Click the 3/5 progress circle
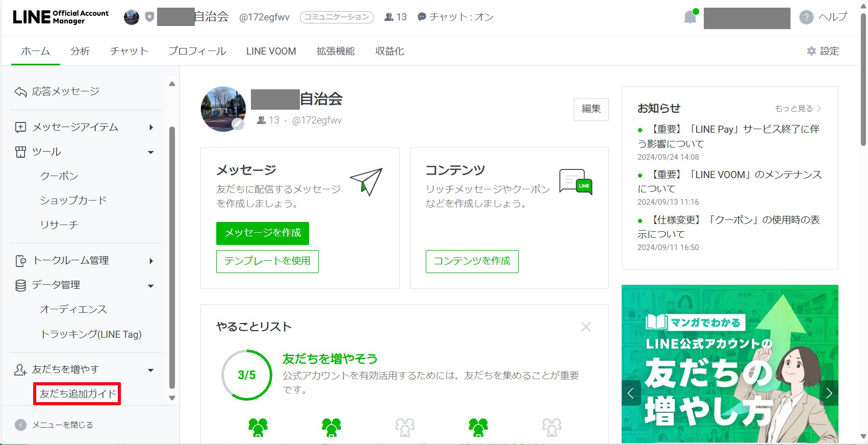The image size is (868, 445). [x=247, y=375]
